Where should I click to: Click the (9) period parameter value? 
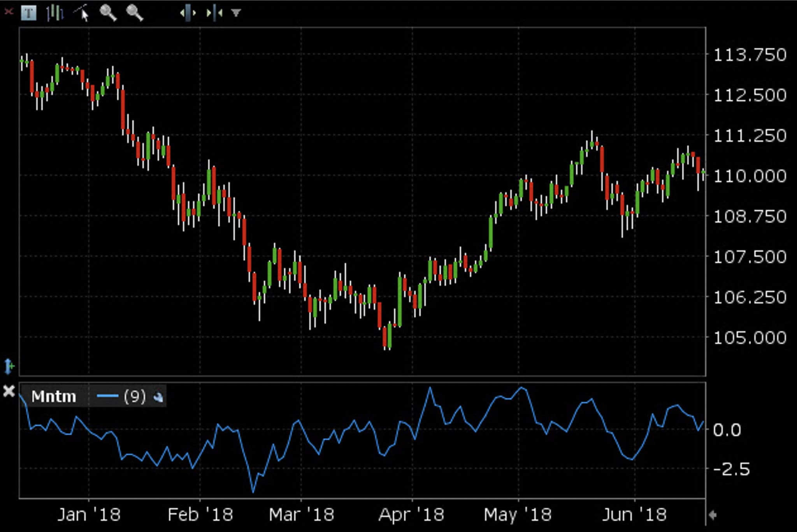(x=135, y=396)
